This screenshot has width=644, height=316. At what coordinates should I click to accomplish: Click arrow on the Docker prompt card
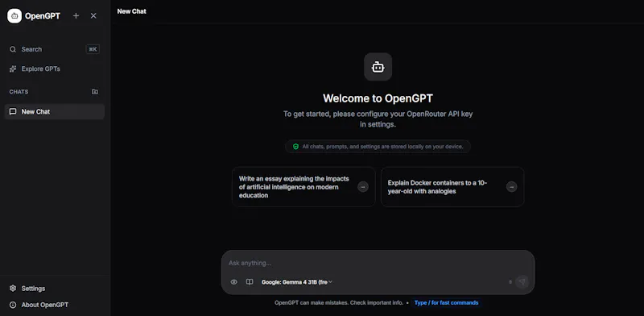(511, 187)
